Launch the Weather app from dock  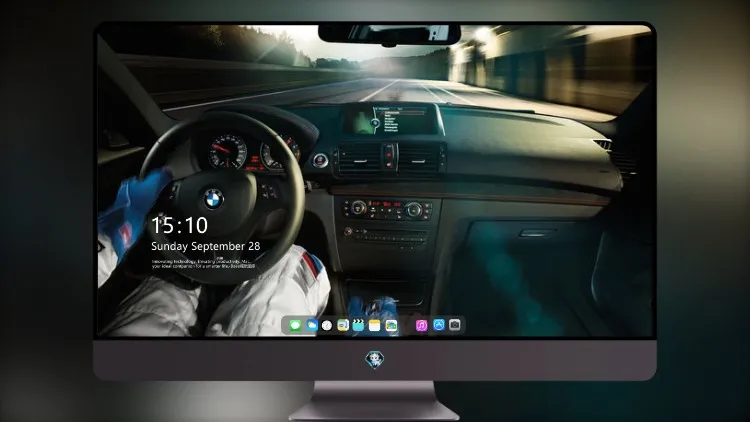pos(311,325)
